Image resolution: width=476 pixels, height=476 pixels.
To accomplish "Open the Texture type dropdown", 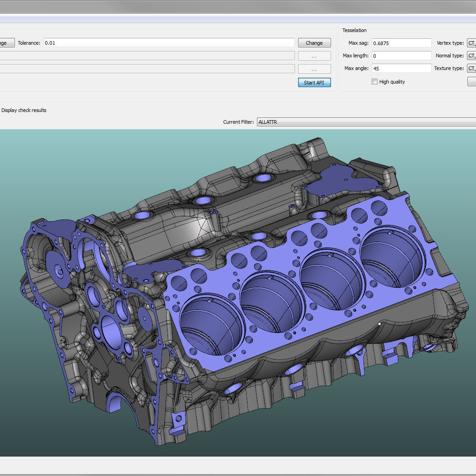I will point(472,68).
